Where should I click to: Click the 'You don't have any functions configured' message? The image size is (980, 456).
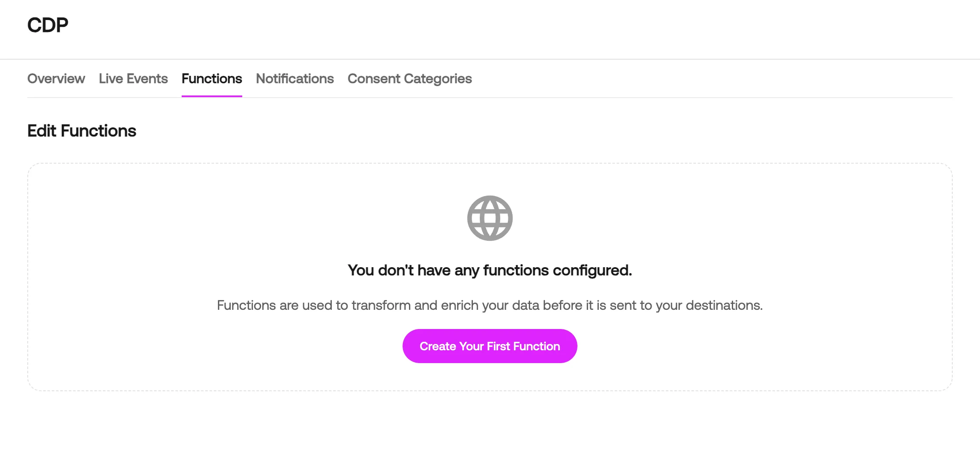click(x=490, y=270)
